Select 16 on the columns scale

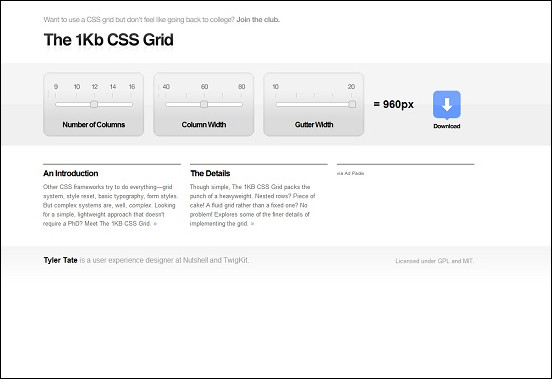click(x=132, y=87)
